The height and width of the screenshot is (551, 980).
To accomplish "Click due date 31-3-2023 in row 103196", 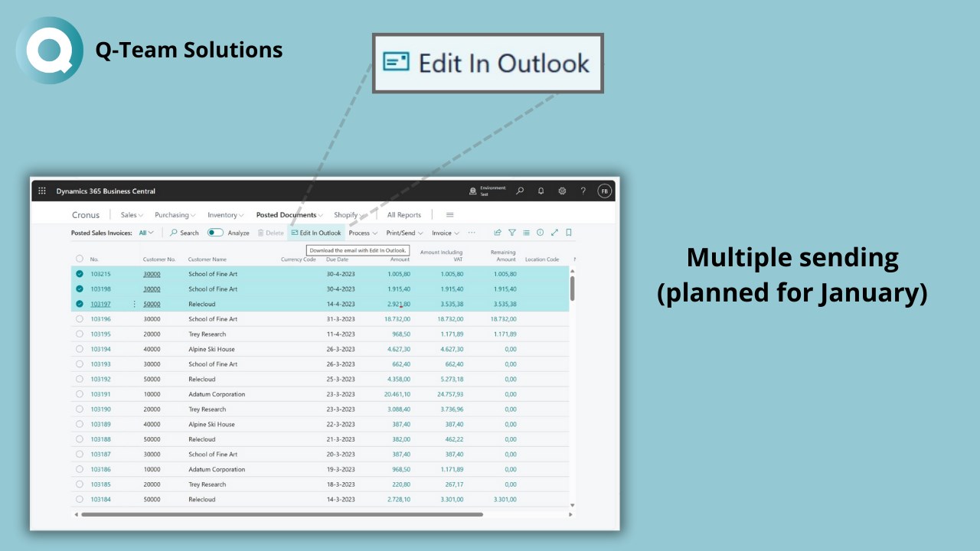I will click(341, 319).
